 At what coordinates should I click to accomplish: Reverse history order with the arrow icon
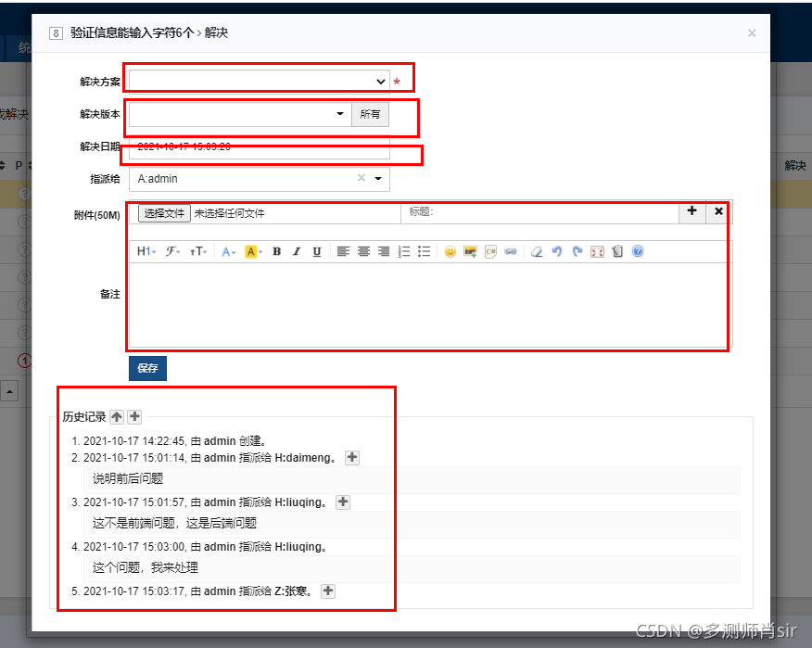(117, 416)
